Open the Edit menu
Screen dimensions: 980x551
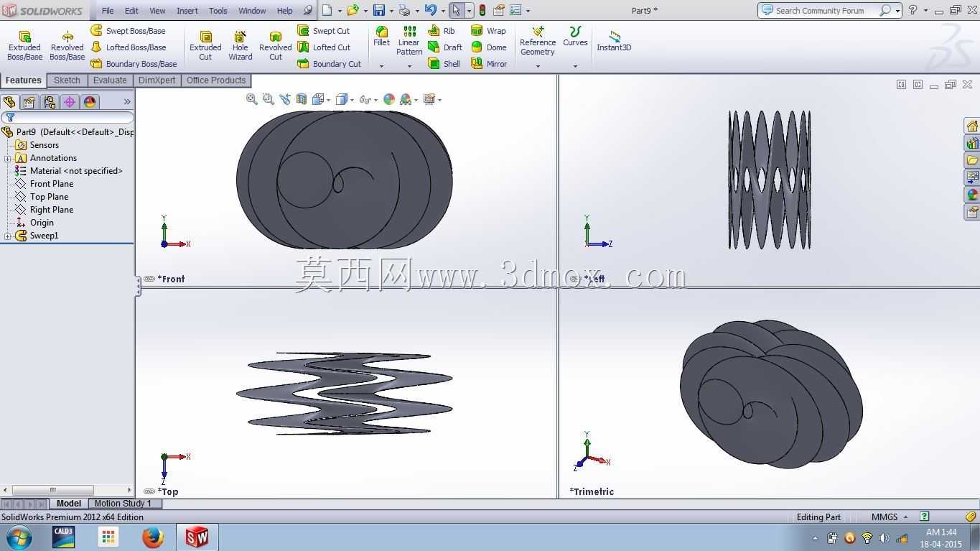pyautogui.click(x=131, y=11)
